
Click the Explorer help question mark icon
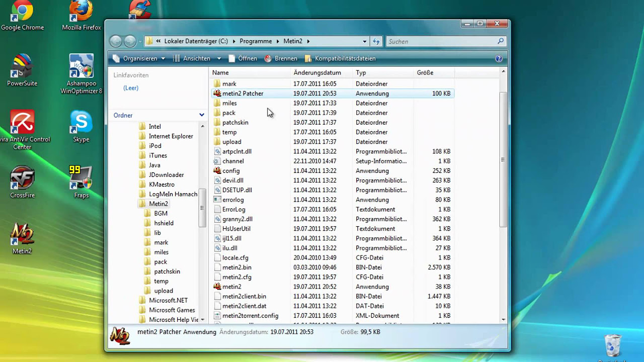point(499,58)
